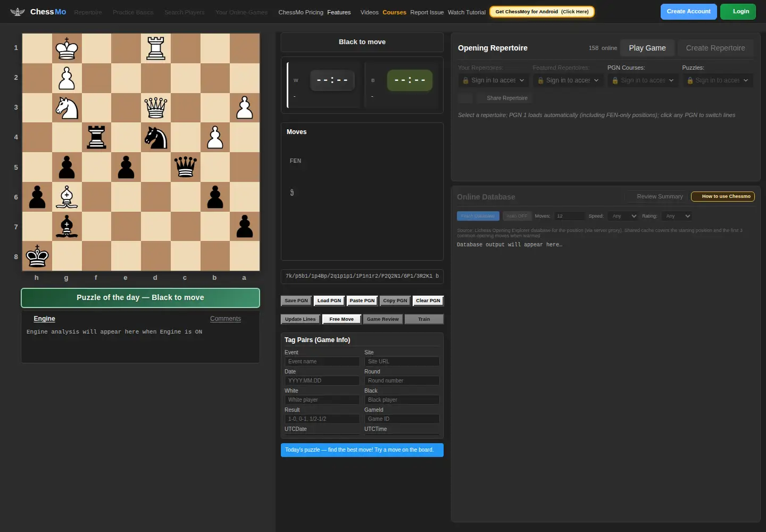This screenshot has height=532, width=766.
Task: Select the black knight on d4
Action: pos(156,137)
